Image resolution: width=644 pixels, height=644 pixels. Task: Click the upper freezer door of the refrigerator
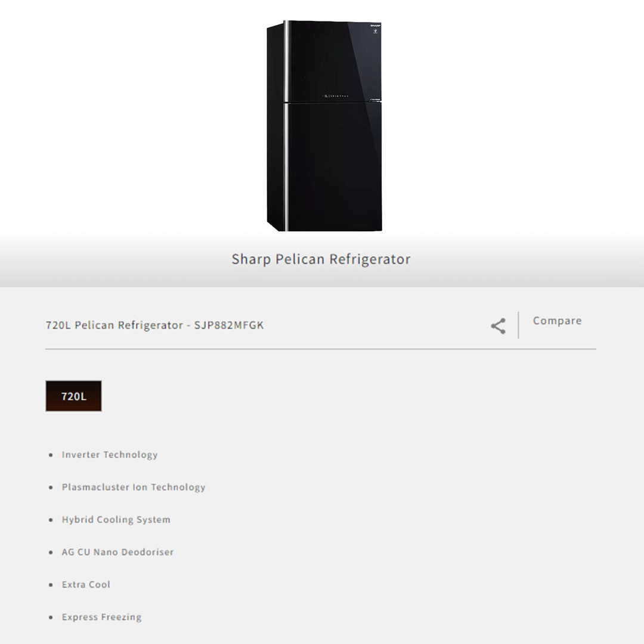[333, 61]
